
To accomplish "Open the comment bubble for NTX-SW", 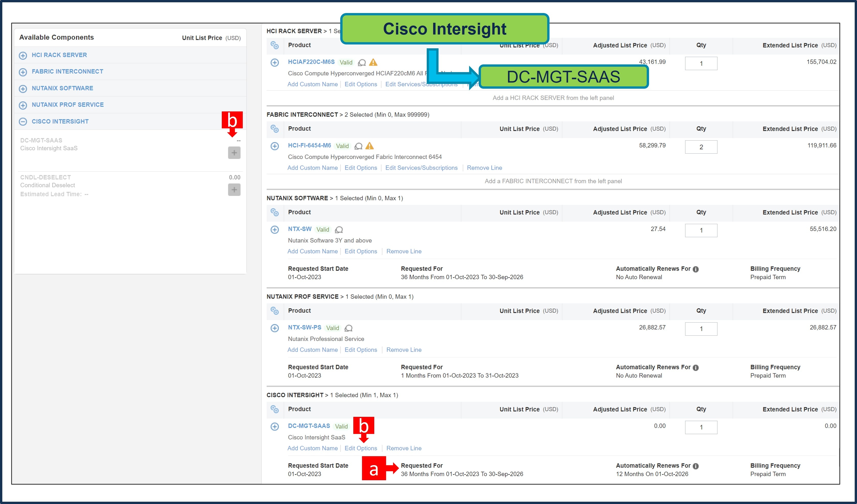I will [x=339, y=230].
